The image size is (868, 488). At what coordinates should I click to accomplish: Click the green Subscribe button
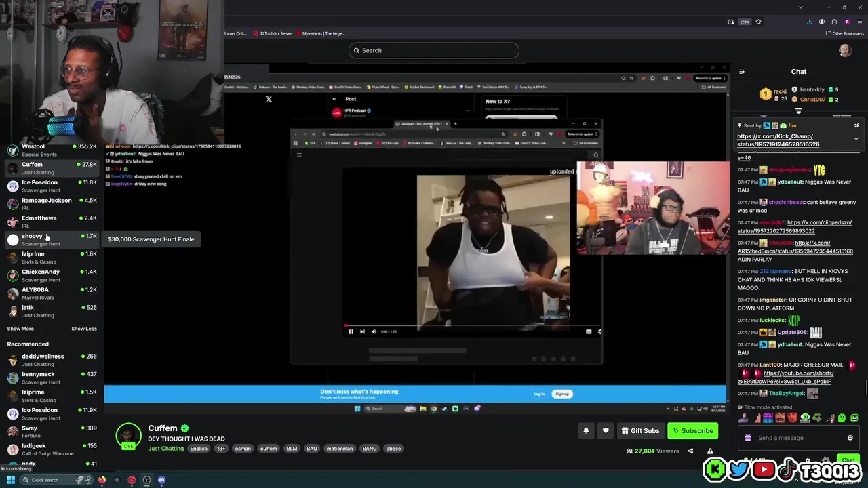point(692,430)
